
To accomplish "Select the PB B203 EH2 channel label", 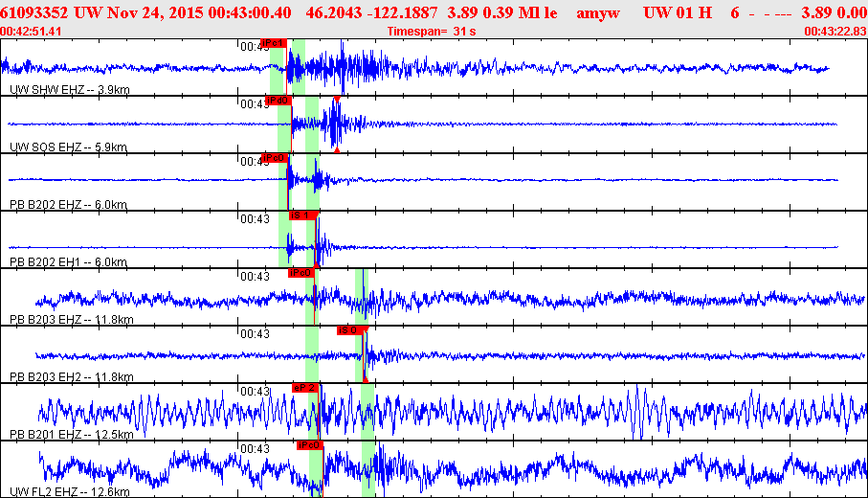I will pos(71,376).
